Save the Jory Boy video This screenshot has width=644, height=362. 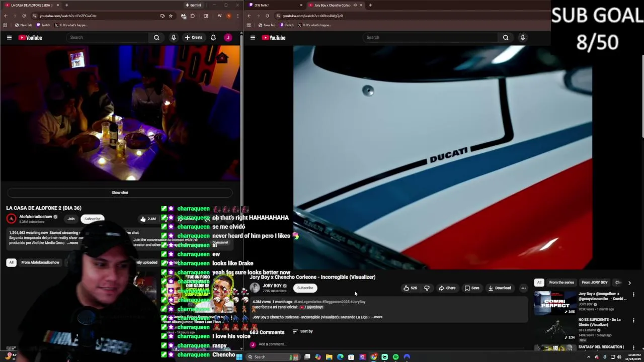tap(472, 288)
